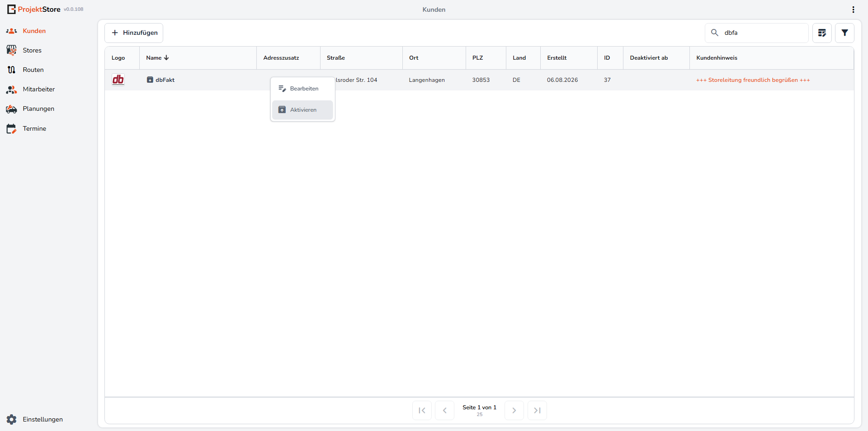Choose Aktivieren in the context menu
This screenshot has width=868, height=431.
coord(302,110)
